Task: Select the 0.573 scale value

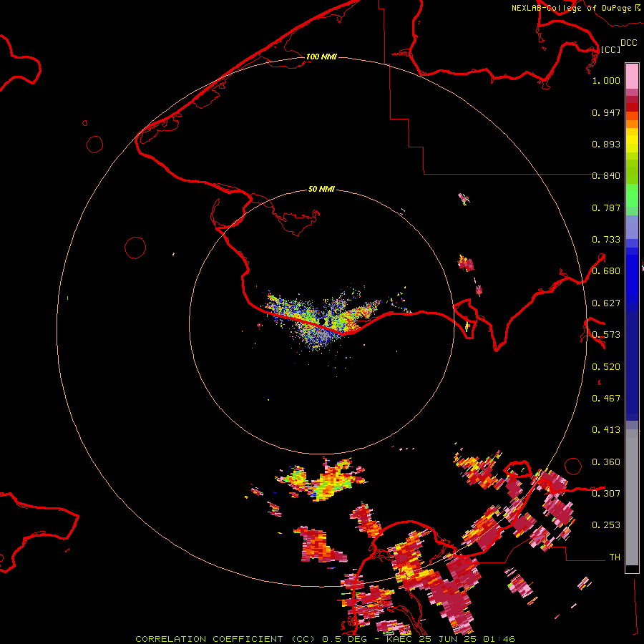Action: click(x=606, y=335)
